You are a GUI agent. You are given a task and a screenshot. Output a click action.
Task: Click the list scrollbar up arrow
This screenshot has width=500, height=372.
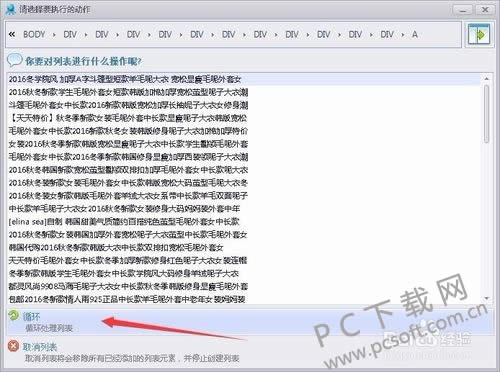[x=487, y=79]
